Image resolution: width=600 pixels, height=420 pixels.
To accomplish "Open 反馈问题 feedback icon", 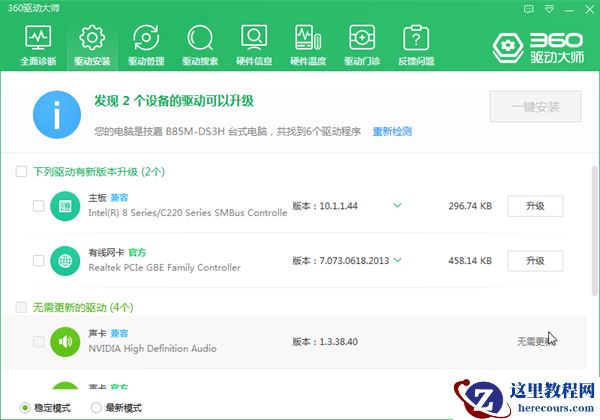I will pyautogui.click(x=416, y=45).
